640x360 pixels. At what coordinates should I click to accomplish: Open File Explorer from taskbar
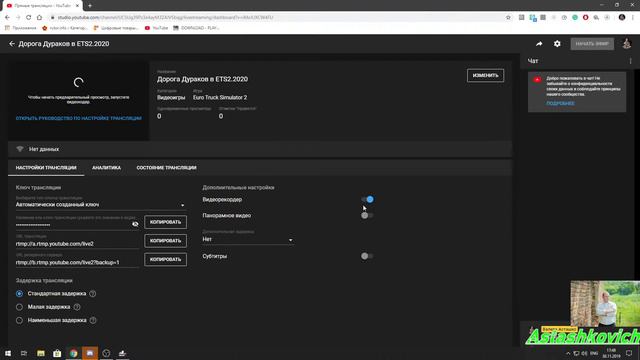point(41,353)
